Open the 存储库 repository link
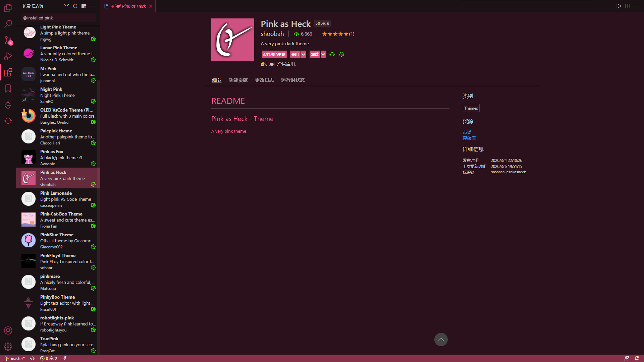The image size is (644, 362). point(469,138)
